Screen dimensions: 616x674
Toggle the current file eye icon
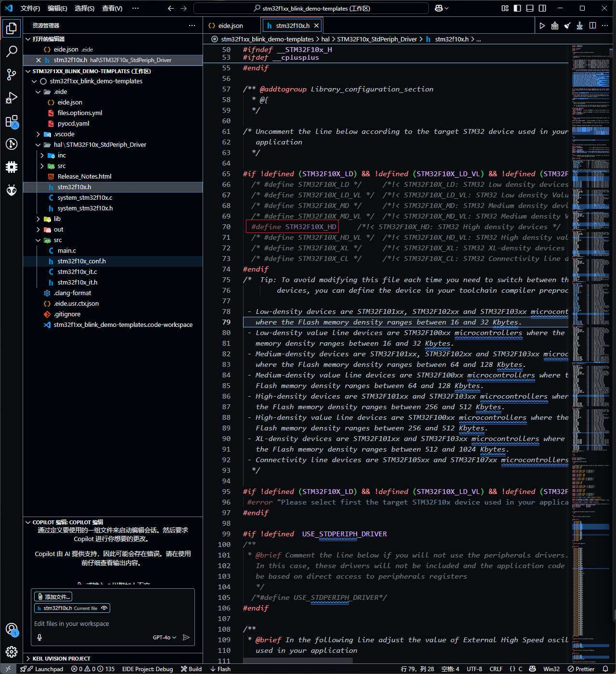(x=104, y=608)
